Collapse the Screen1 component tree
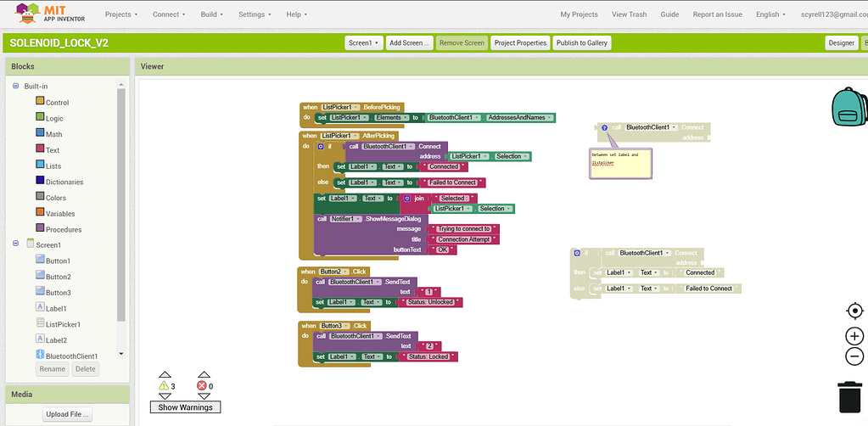Image resolution: width=868 pixels, height=426 pixels. (15, 244)
